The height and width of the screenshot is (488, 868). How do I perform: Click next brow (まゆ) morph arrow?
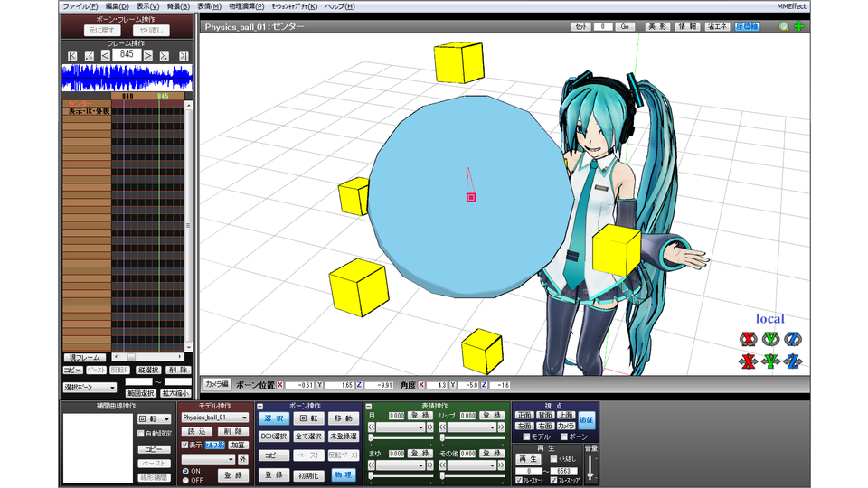coord(430,465)
